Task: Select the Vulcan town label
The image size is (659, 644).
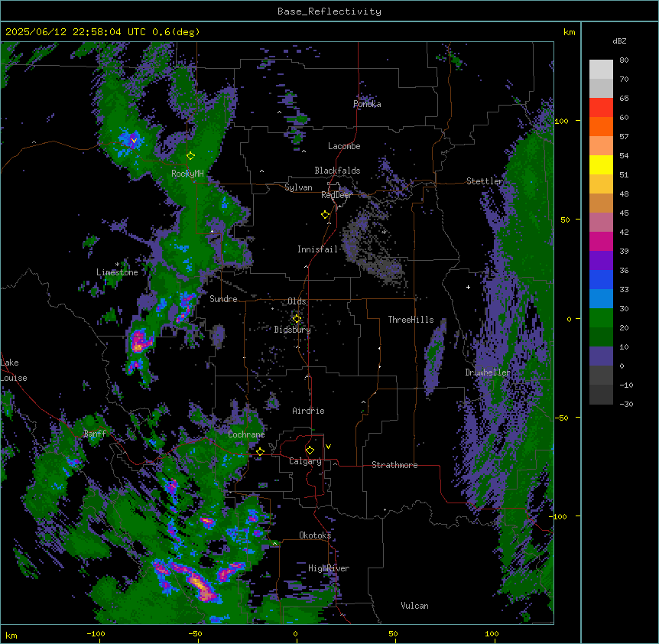Action: (x=415, y=606)
